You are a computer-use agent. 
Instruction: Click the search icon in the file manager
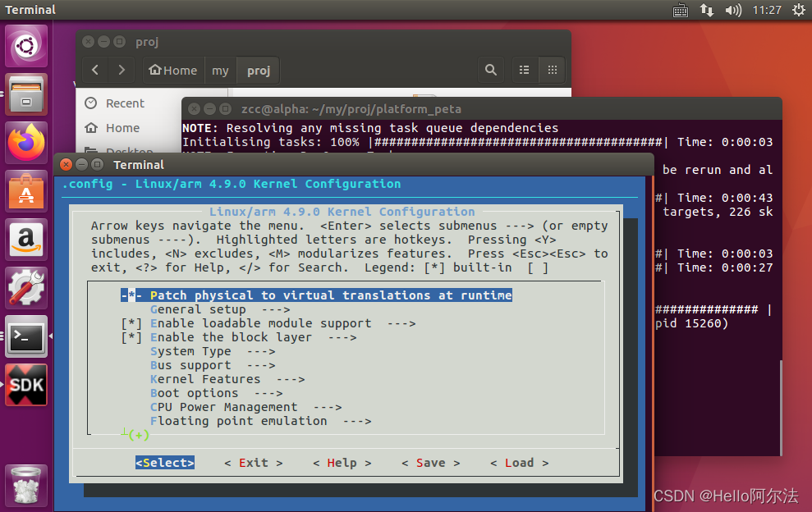(x=490, y=70)
